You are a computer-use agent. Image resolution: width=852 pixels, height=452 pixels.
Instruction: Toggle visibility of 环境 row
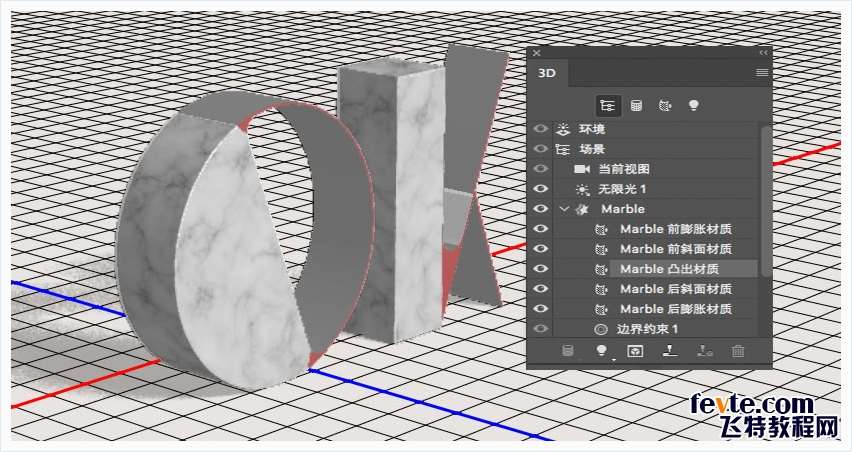[540, 129]
